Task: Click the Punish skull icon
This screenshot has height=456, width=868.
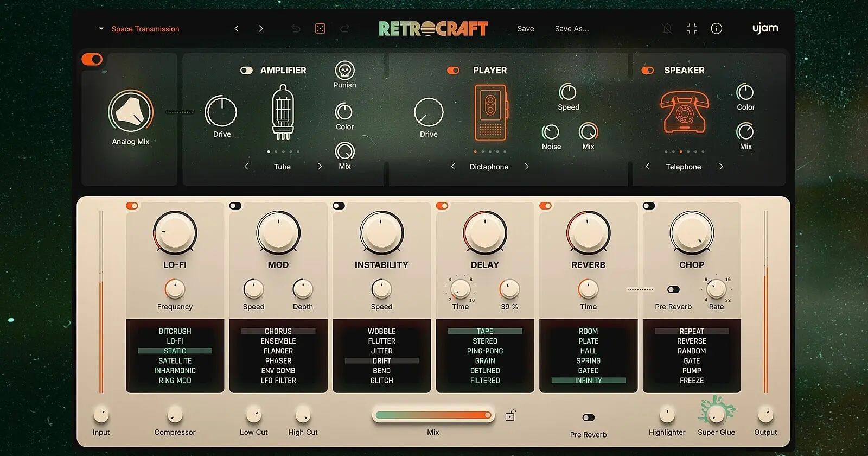Action: click(344, 70)
